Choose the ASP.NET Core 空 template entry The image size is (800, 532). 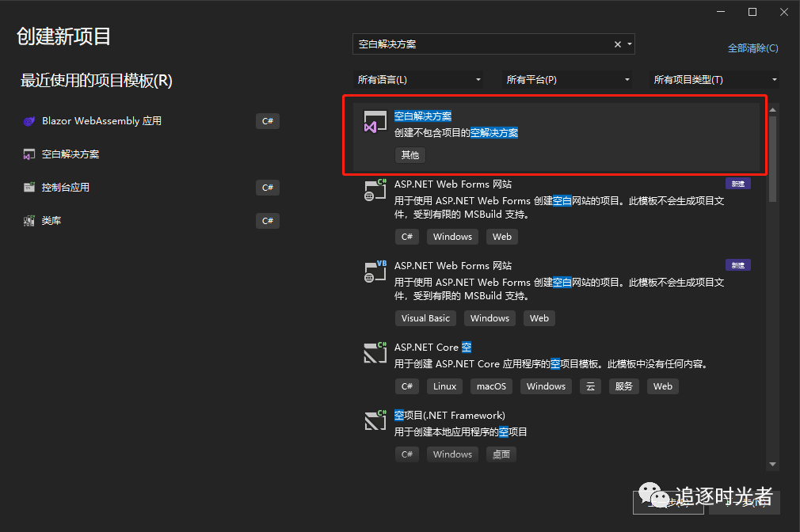pyautogui.click(x=432, y=347)
